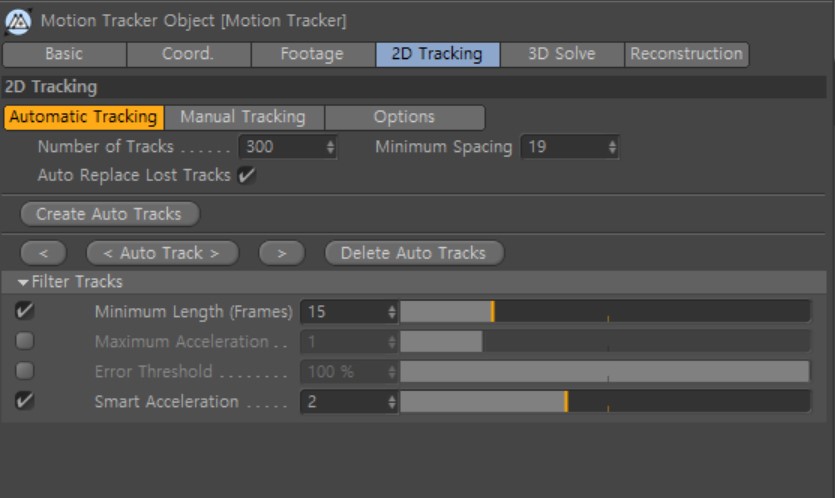
Task: Open the Manual Tracking sub-tab
Action: pyautogui.click(x=244, y=117)
